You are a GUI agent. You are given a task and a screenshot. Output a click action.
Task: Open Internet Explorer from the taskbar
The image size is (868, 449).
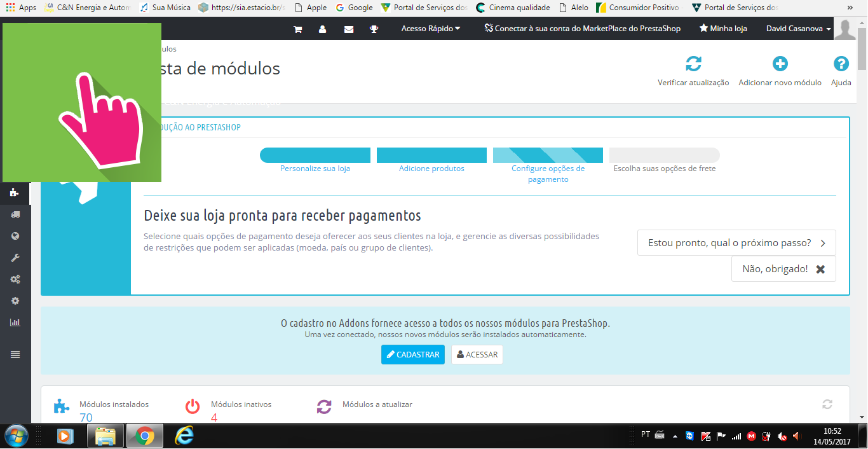click(184, 436)
